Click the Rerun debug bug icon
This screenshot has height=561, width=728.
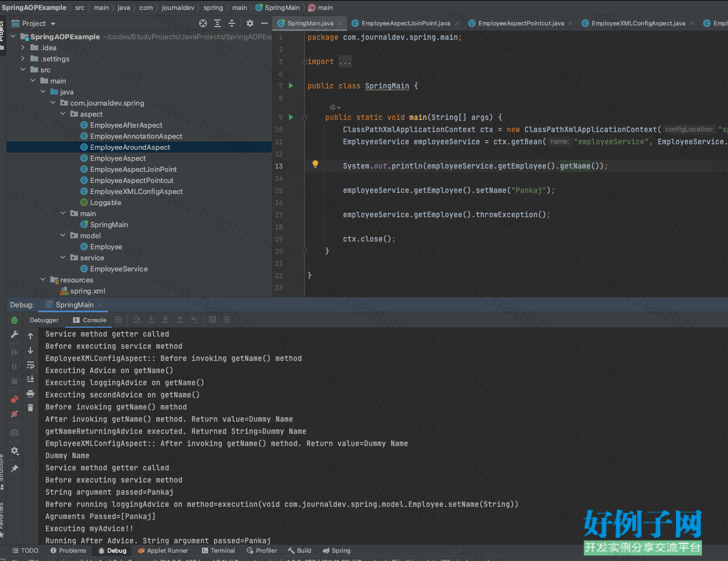(14, 320)
